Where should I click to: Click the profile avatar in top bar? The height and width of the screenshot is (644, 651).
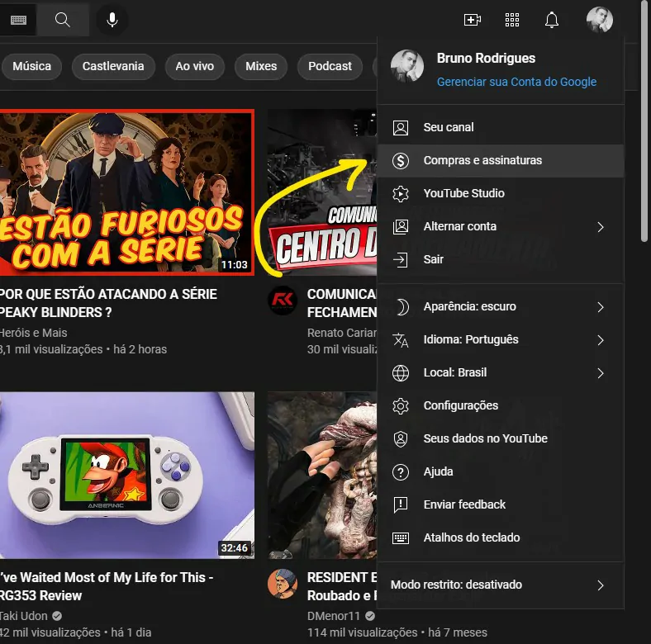(600, 20)
